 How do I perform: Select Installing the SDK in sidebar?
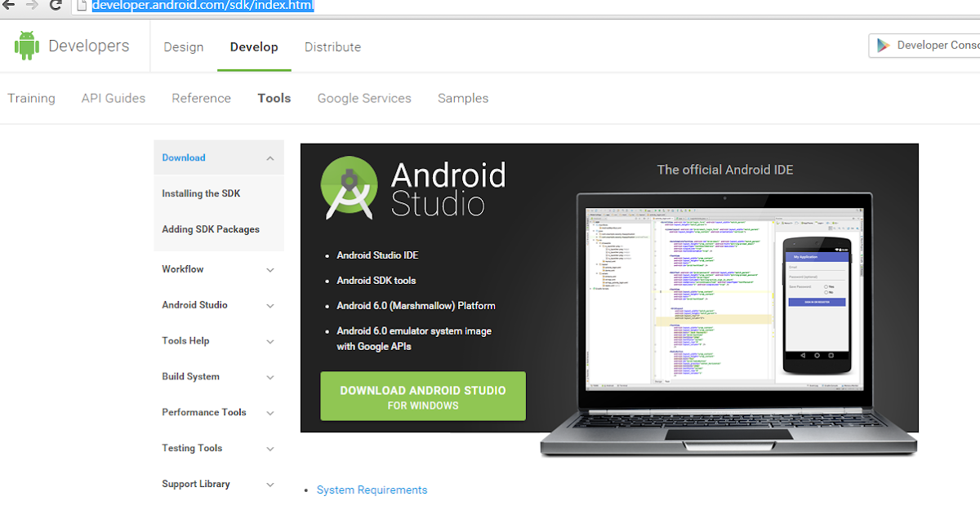[201, 193]
